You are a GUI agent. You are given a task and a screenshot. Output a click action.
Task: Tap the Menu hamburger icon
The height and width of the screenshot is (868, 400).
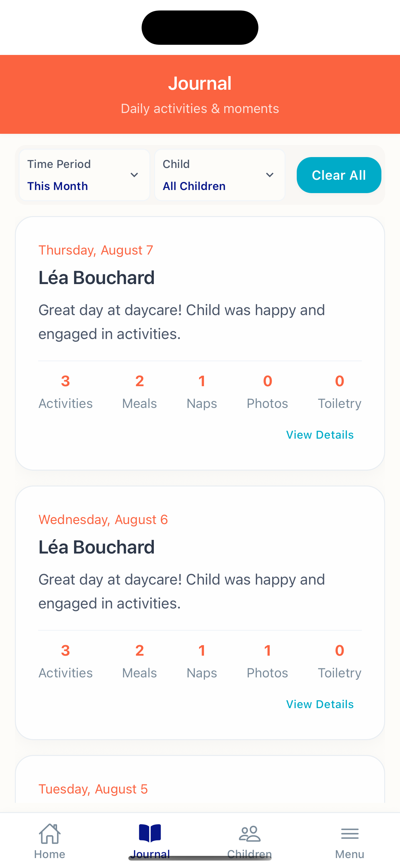(349, 834)
